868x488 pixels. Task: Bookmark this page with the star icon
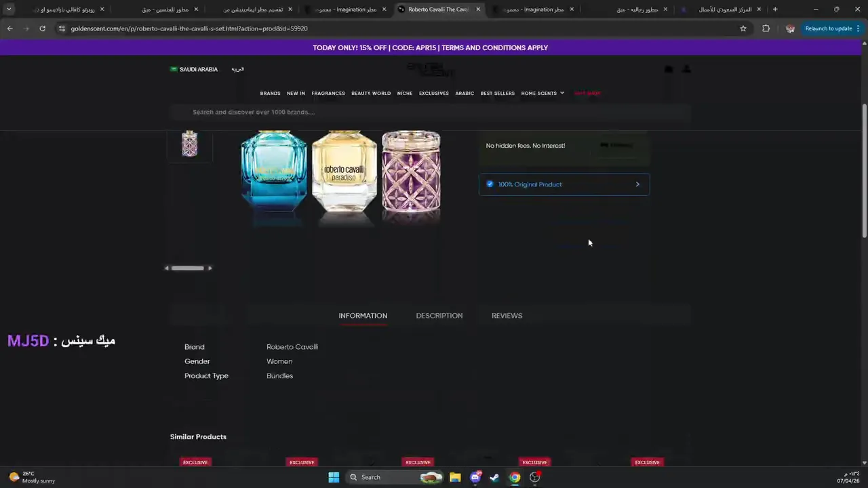(x=743, y=28)
